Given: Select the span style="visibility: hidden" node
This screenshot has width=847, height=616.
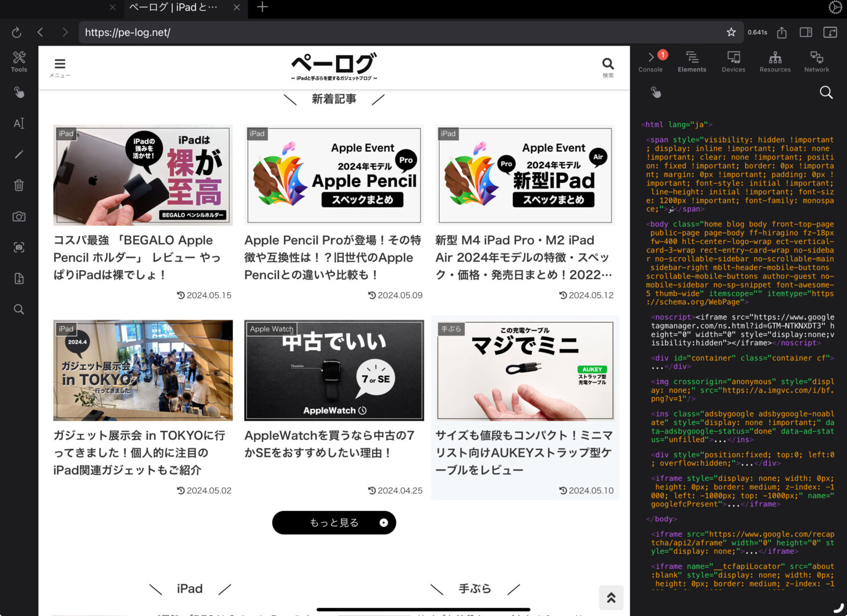Looking at the screenshot, I should point(740,175).
